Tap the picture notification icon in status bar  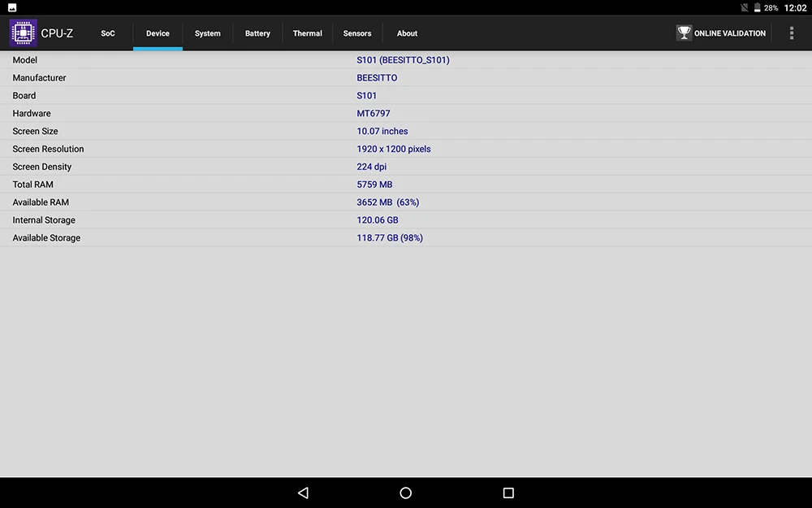click(x=12, y=8)
